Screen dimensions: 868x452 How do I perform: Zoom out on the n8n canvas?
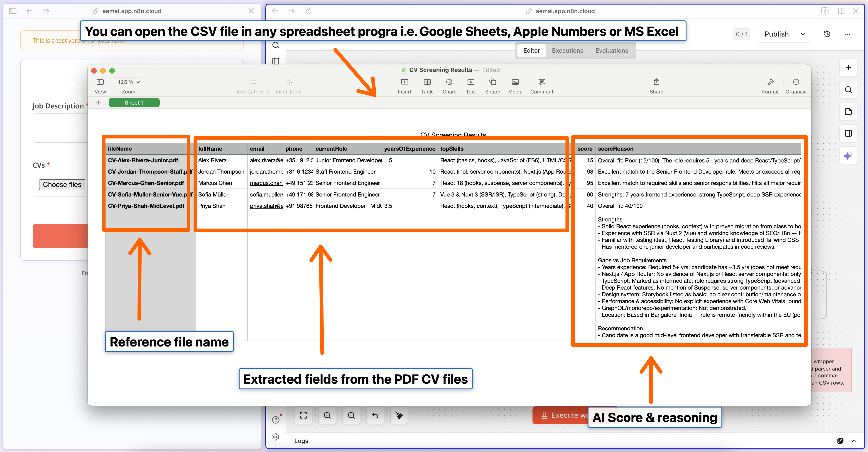(x=351, y=415)
